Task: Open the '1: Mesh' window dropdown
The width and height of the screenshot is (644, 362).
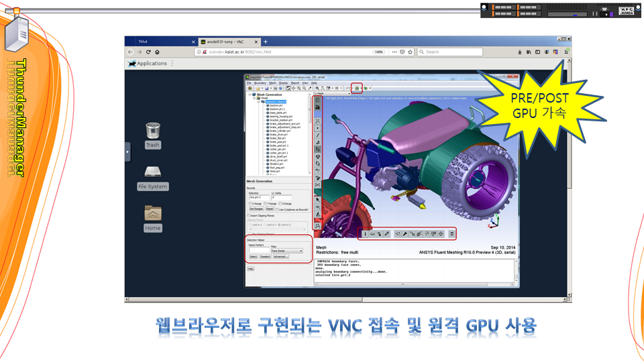Action: point(333,93)
